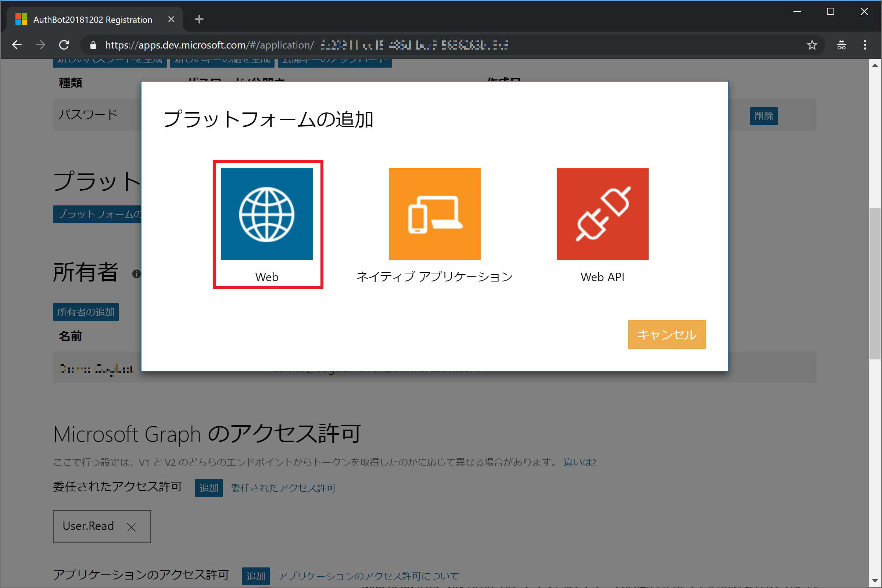Open the incognito indicator icon
Image resolution: width=882 pixels, height=588 pixels.
[841, 45]
